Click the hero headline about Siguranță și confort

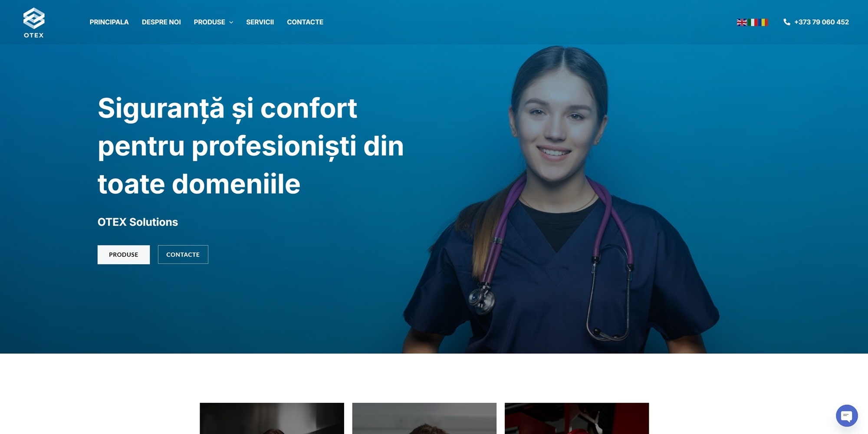[250, 146]
